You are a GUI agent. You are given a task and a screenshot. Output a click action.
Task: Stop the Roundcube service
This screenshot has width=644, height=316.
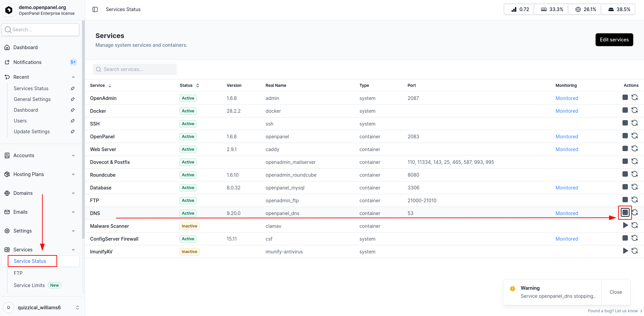[x=625, y=174]
